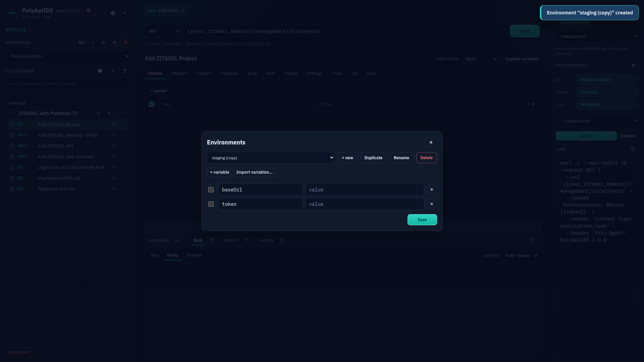This screenshot has height=362, width=644.
Task: Open the Action log link
Action: click(15, 29)
